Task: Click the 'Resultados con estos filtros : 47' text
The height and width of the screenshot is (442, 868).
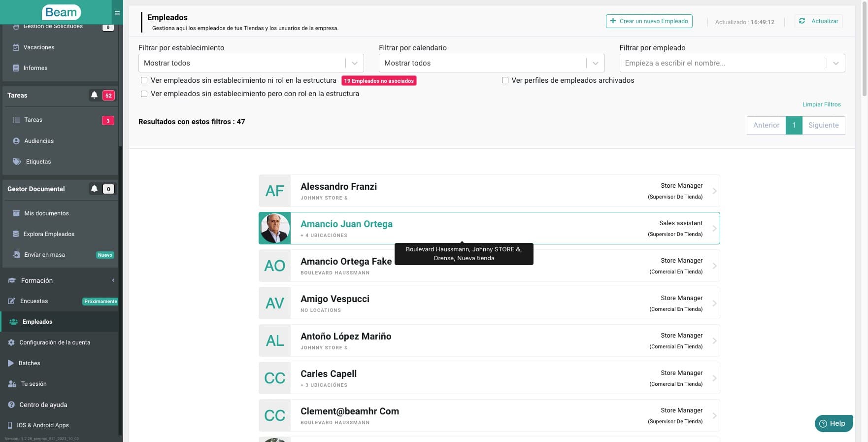Action: [x=192, y=122]
